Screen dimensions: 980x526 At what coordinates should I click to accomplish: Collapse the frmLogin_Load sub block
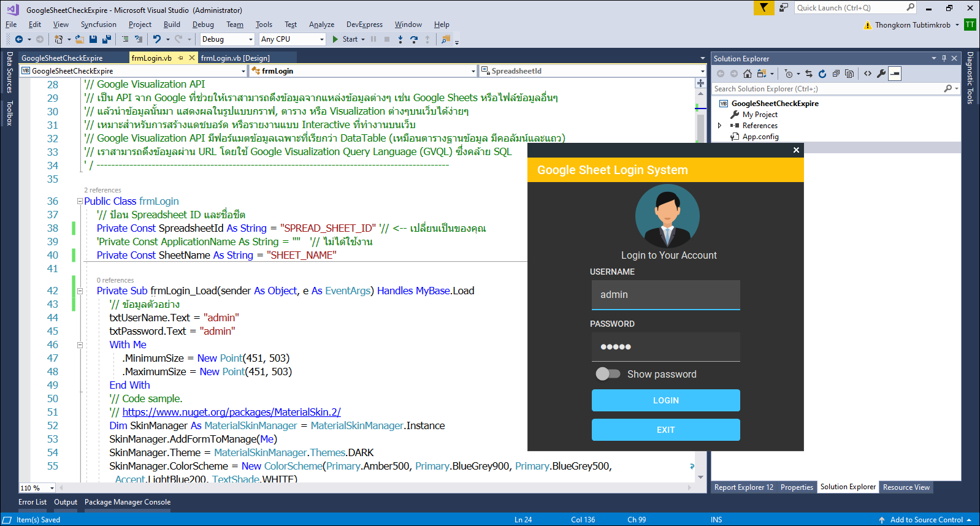tap(80, 291)
